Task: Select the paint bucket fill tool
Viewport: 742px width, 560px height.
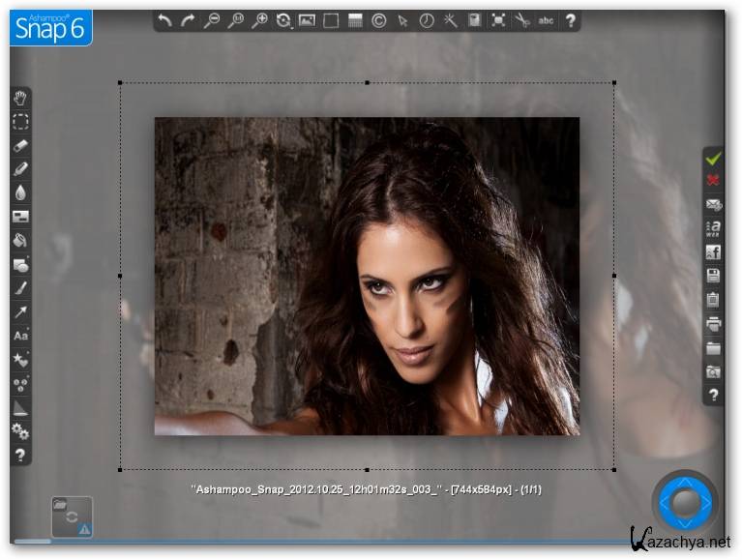Action: 20,240
